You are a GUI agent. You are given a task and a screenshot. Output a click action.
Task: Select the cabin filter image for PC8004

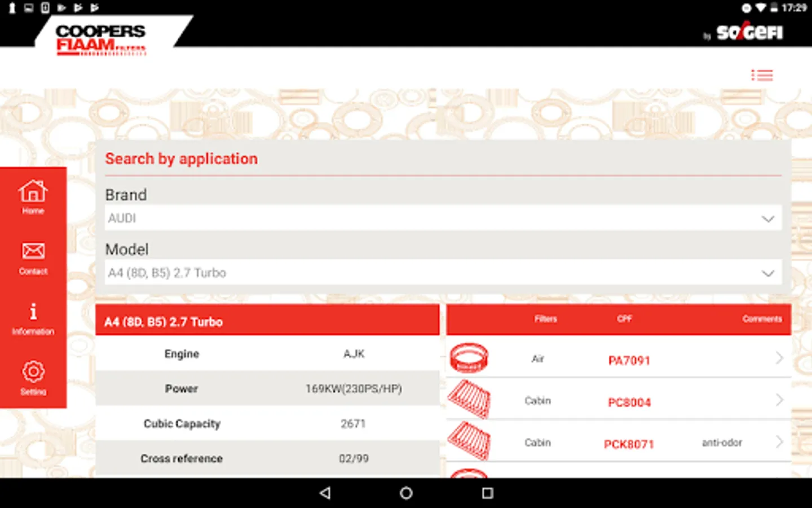(469, 400)
